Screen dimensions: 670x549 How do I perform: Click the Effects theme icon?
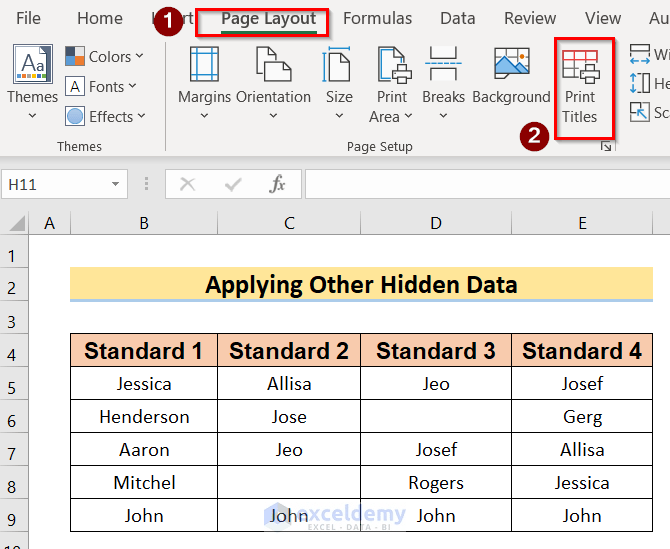pos(75,116)
